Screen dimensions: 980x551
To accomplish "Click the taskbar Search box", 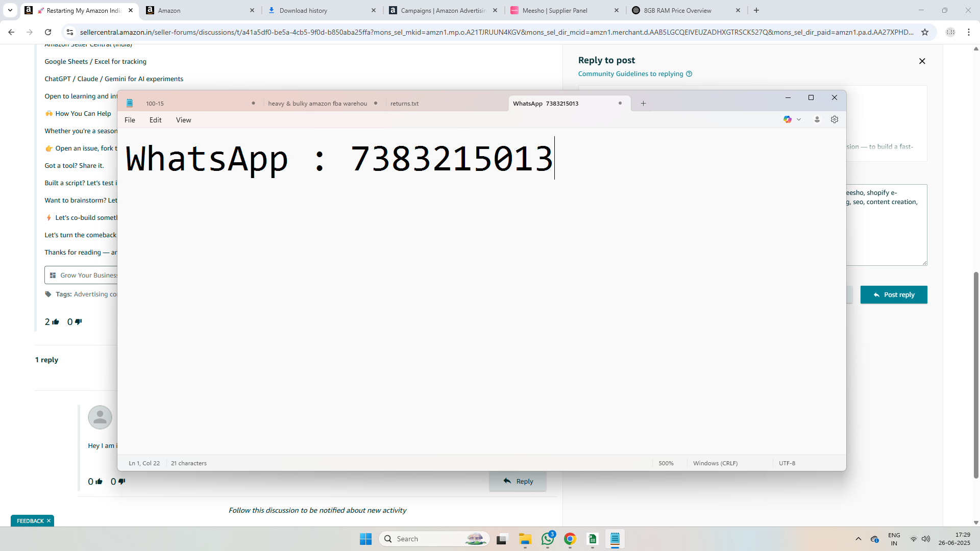I will tap(434, 539).
